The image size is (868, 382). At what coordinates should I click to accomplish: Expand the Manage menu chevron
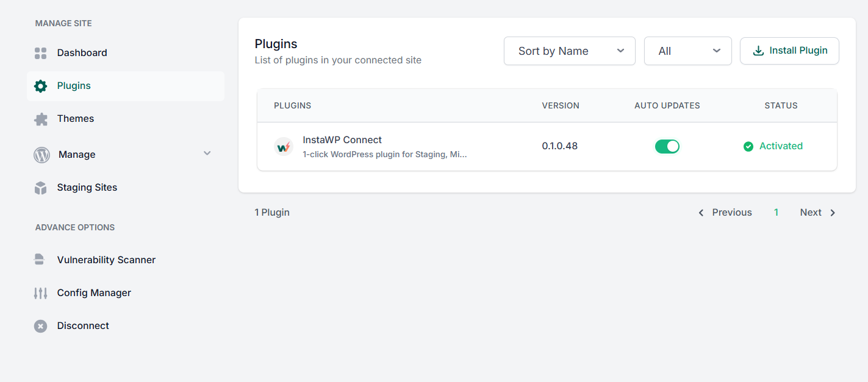click(207, 154)
